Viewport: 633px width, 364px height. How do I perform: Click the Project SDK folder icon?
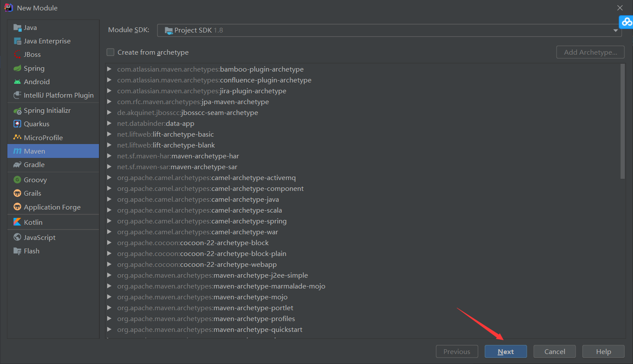[169, 30]
